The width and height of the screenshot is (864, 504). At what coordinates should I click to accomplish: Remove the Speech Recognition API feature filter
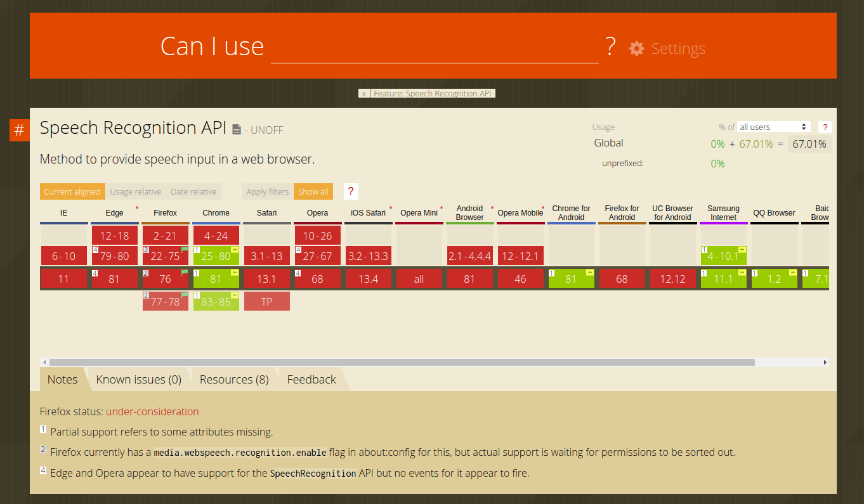(x=364, y=93)
